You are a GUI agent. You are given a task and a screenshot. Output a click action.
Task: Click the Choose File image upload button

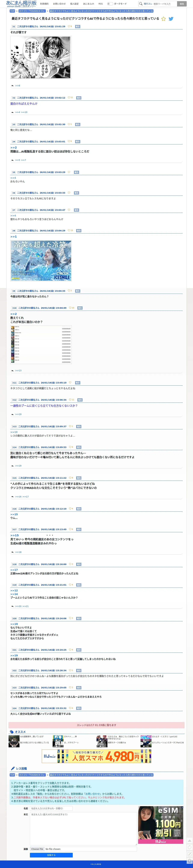(x=37, y=849)
